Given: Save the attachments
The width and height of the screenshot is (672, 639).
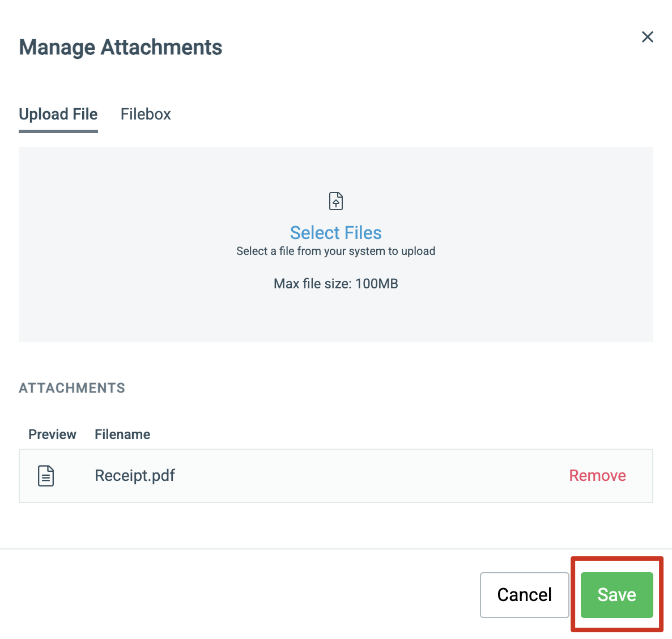Looking at the screenshot, I should click(616, 595).
